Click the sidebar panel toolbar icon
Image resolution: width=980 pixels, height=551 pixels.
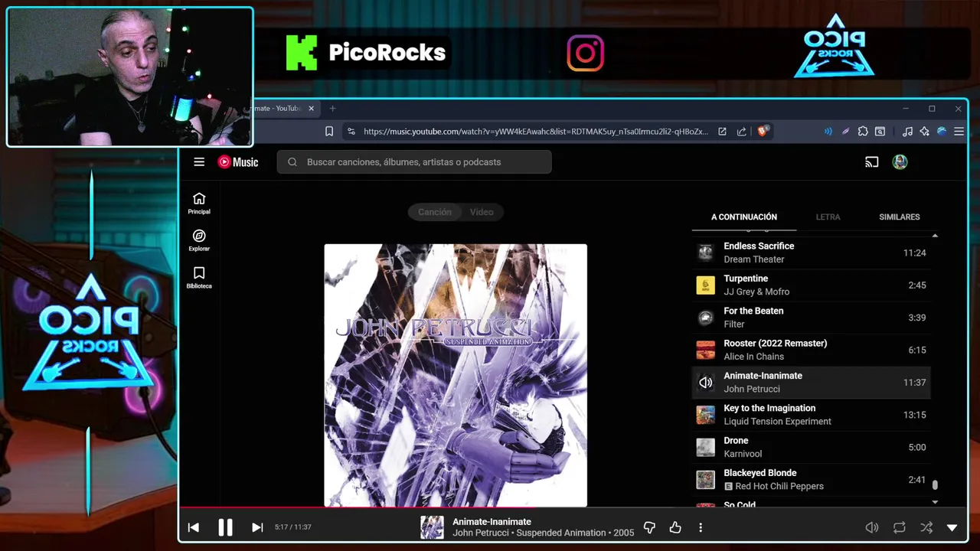coord(880,132)
